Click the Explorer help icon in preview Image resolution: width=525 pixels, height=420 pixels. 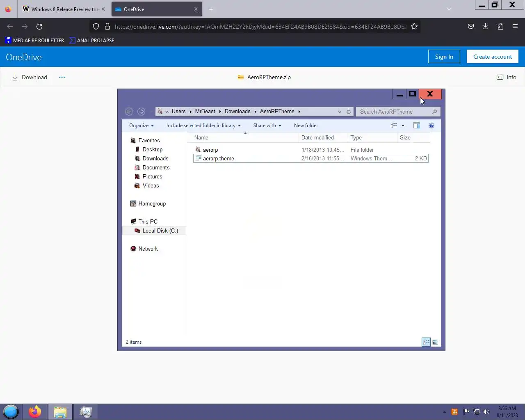click(431, 126)
